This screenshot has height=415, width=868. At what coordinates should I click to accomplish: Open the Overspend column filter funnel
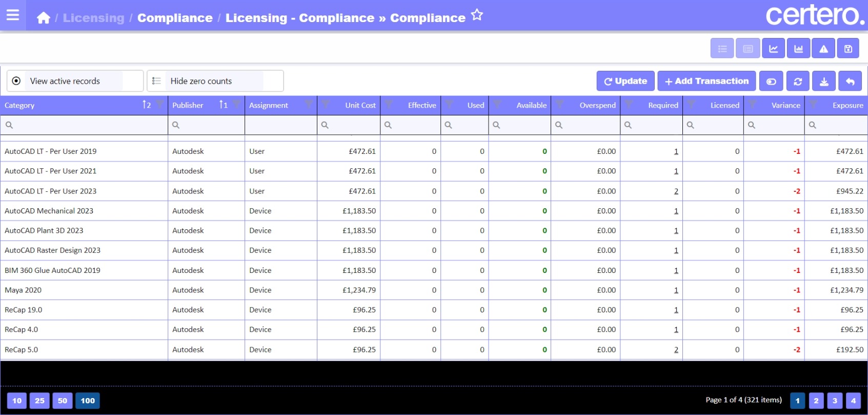559,105
